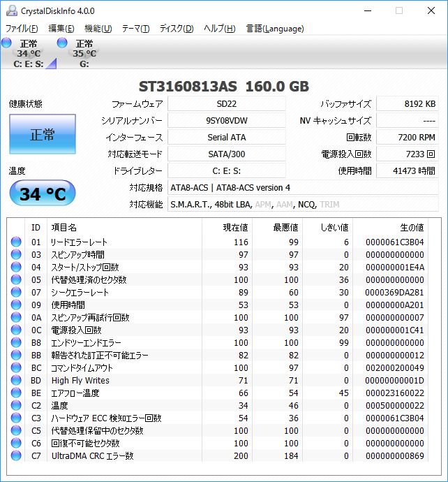Click status orb for attribute 0C 電源投入回数

(16, 330)
